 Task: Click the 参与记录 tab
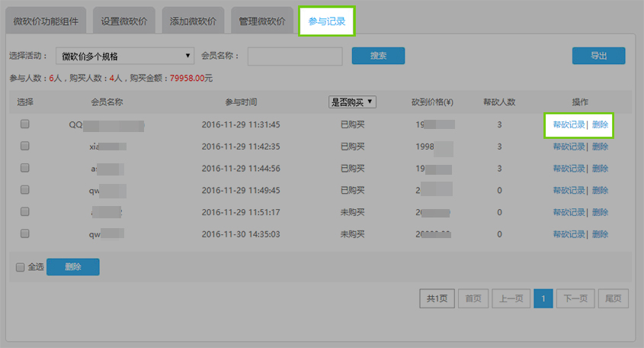pos(327,21)
